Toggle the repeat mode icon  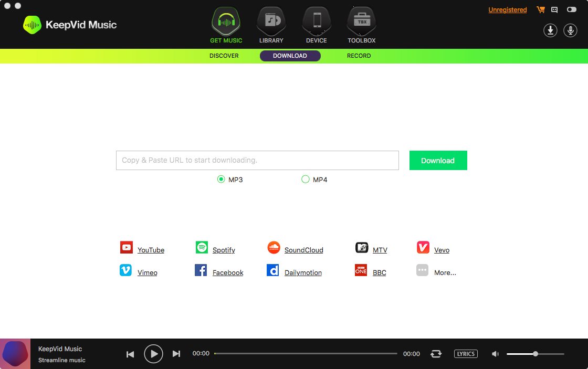pyautogui.click(x=436, y=354)
